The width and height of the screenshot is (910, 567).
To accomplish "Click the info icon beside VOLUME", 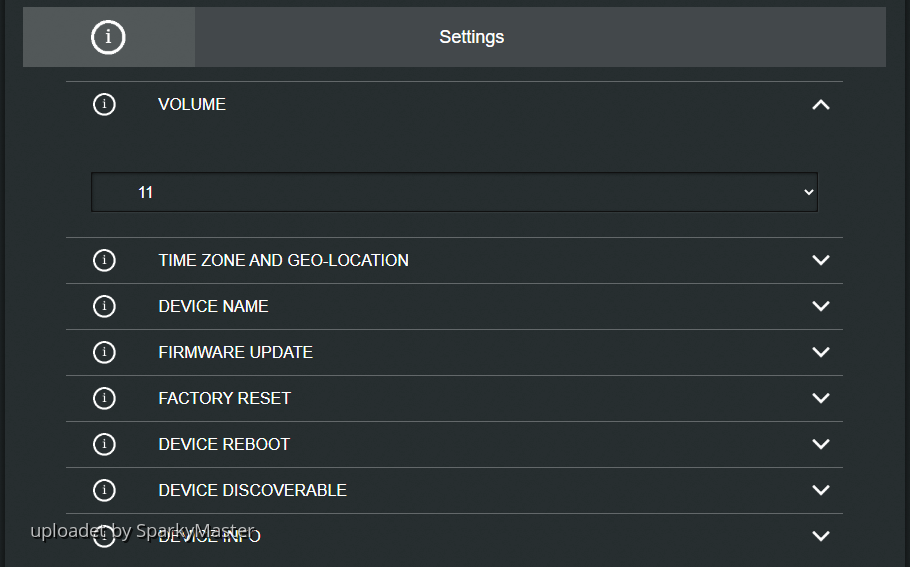I will coord(104,104).
